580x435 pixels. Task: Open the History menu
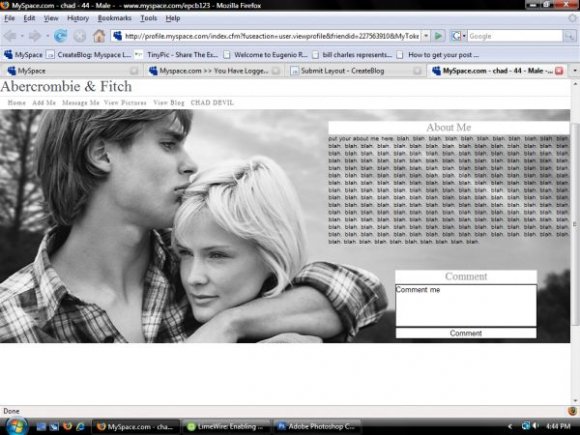click(x=78, y=18)
